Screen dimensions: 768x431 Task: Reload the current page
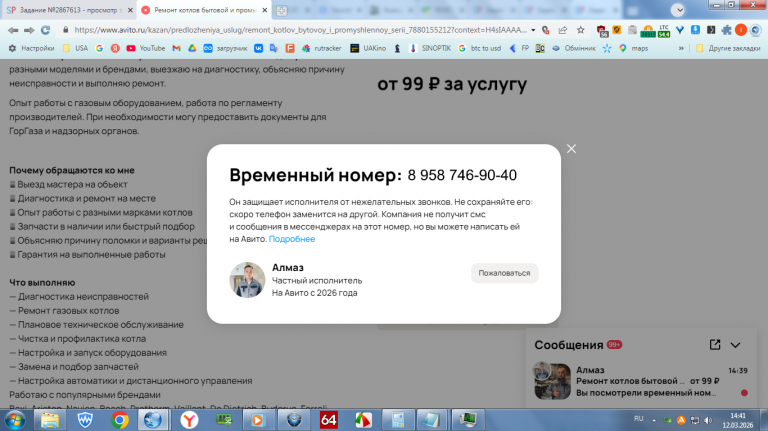46,30
